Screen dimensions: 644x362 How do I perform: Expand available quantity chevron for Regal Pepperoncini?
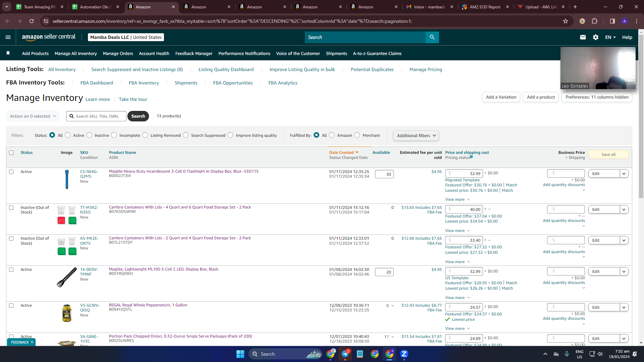click(x=392, y=306)
